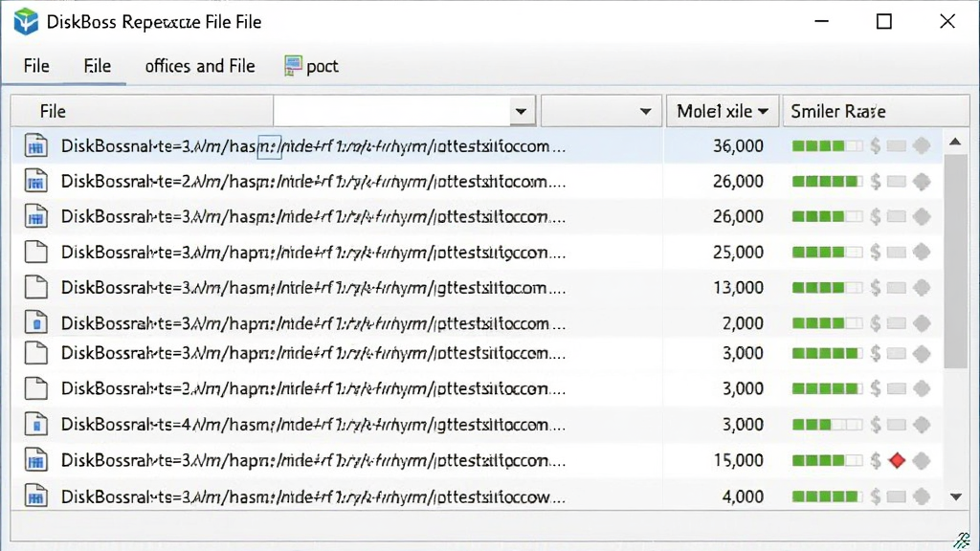Open the narrow empty dropdown left of Molel xile
The height and width of the screenshot is (551, 980).
pos(601,111)
